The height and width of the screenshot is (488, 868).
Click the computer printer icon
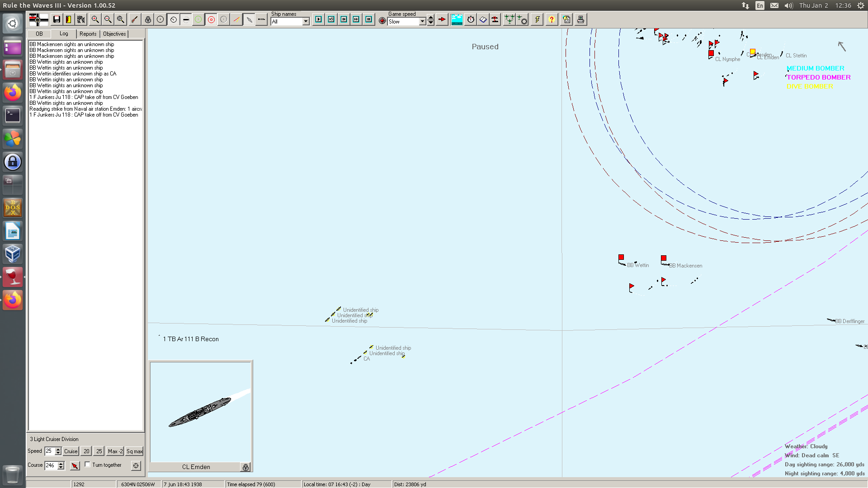[x=580, y=19]
